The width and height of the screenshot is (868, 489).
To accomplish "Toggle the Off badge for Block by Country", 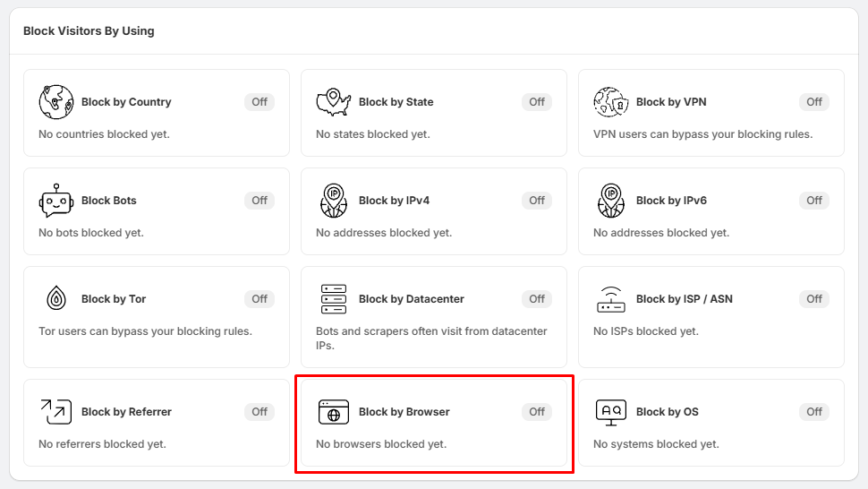I will (260, 102).
